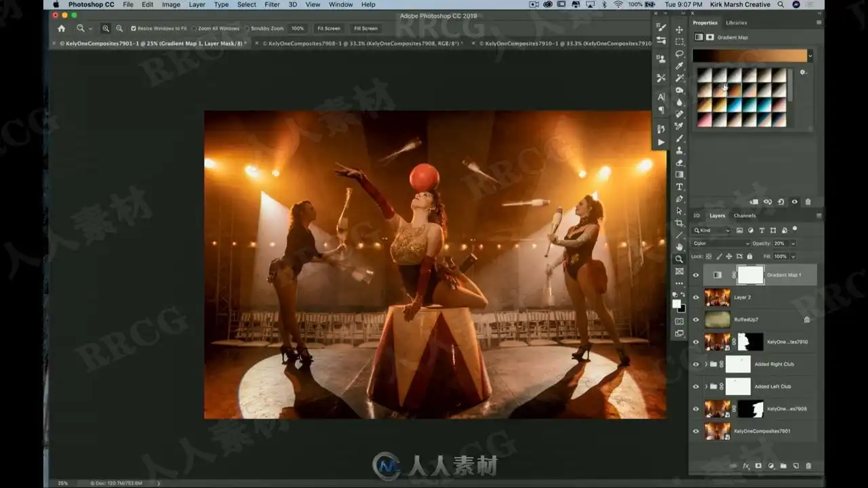
Task: Open the Filter menu
Action: 272,4
